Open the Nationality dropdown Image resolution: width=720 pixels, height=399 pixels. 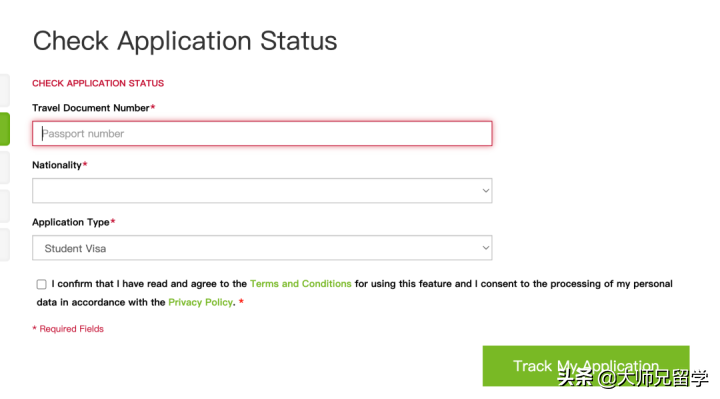click(x=262, y=191)
